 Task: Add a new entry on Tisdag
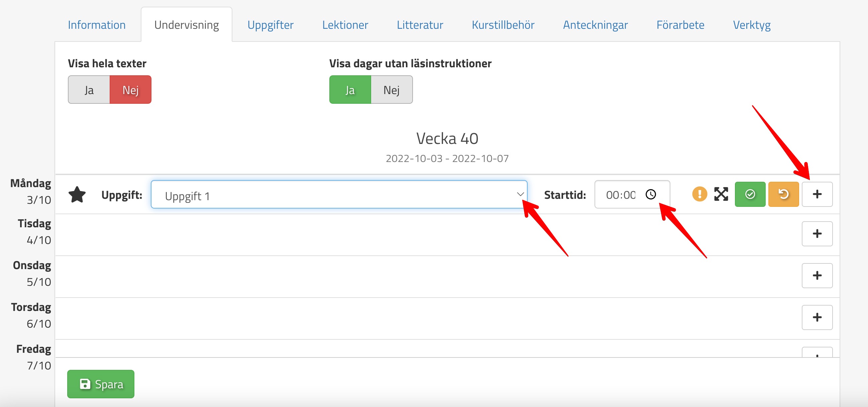817,234
